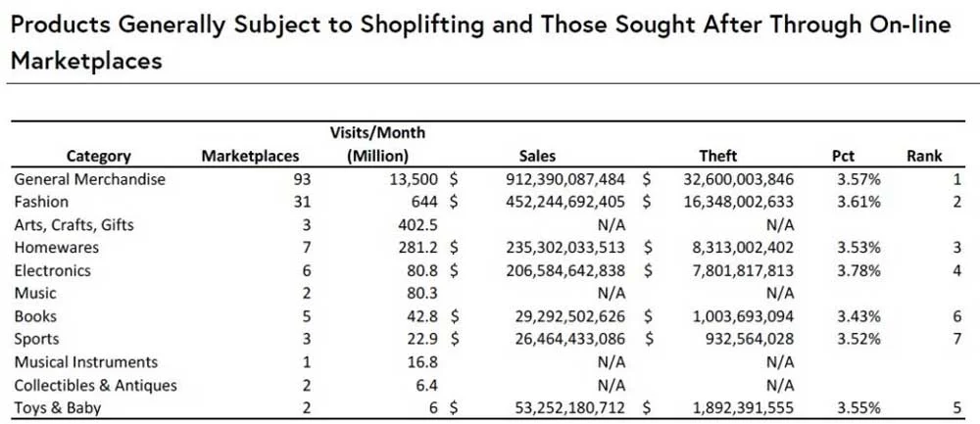Screen dimensions: 980x424
Task: Click the "Toys & Baby" row label
Action: pos(57,408)
